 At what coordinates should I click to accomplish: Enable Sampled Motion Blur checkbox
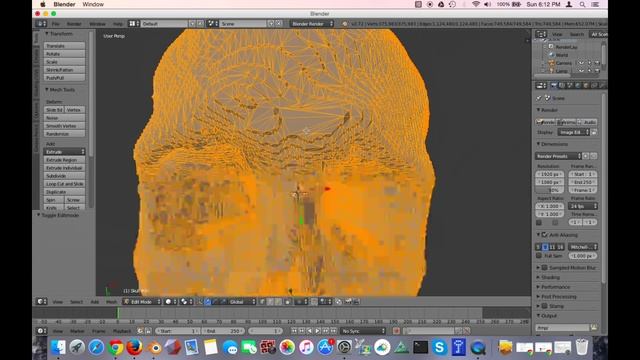(x=544, y=268)
